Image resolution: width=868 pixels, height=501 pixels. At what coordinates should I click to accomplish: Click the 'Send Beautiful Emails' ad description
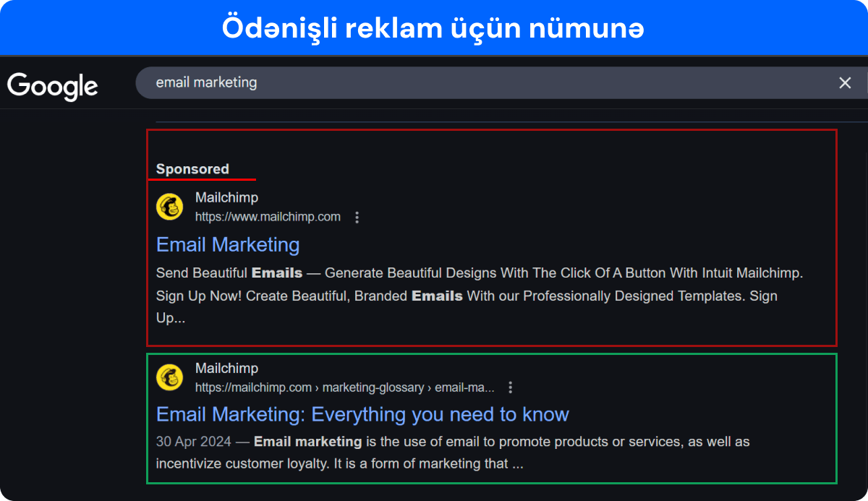coord(480,296)
